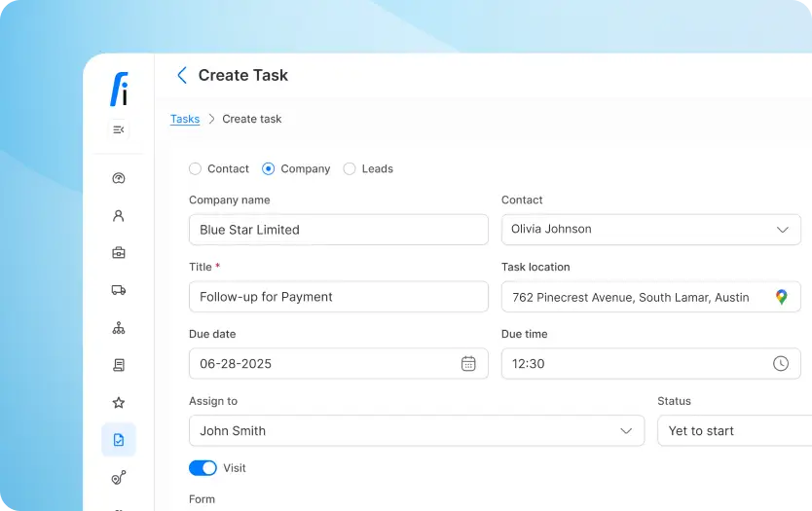
Task: Open the briefcase icon in sidebar
Action: click(119, 253)
